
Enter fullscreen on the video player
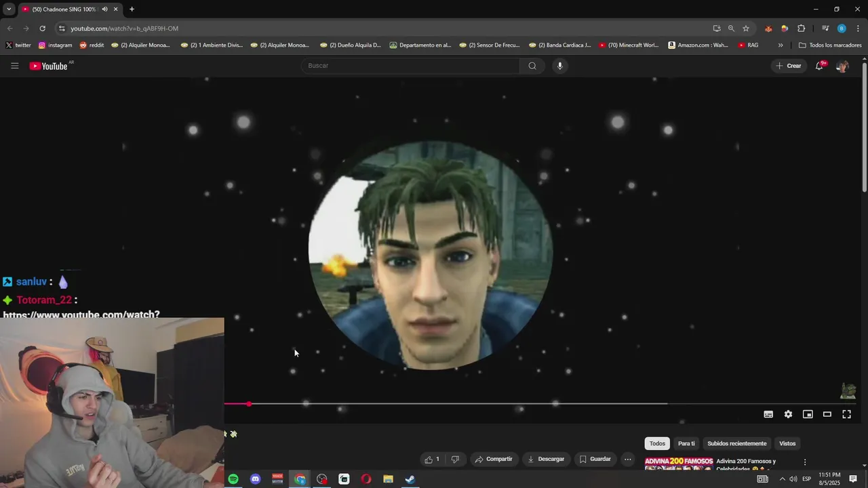click(847, 414)
